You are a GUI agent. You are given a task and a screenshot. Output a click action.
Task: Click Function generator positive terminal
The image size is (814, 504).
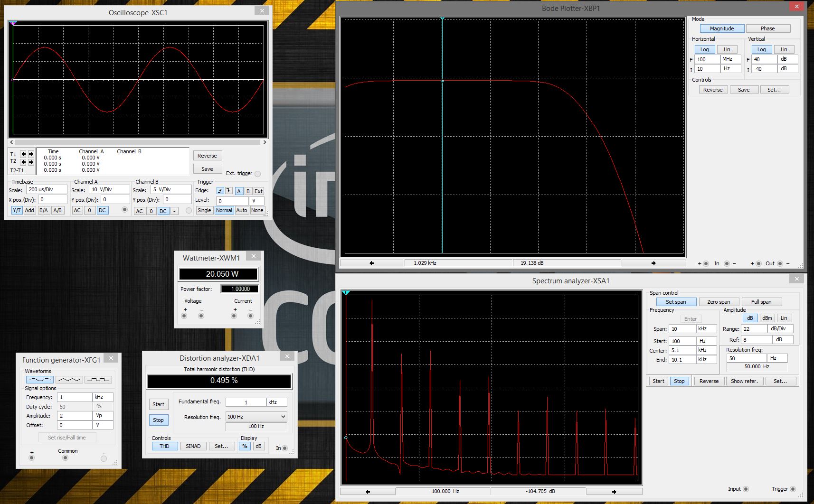(x=32, y=458)
